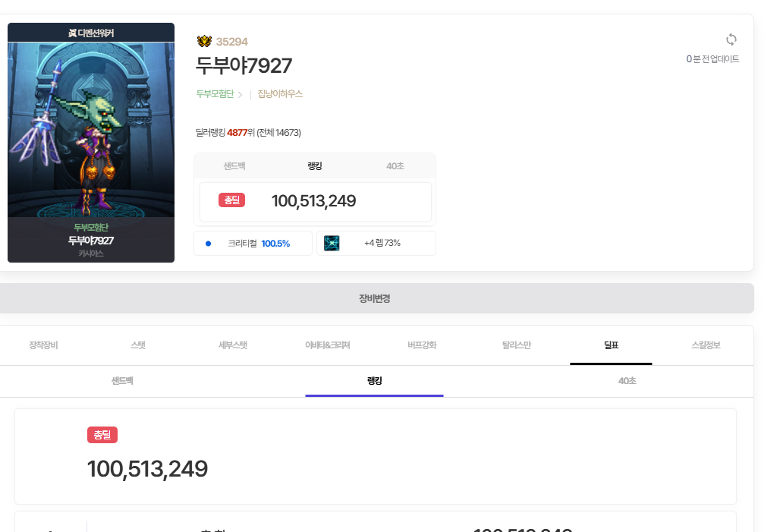
Task: Expand the 두부모험단 adventure link chevron
Action: pyautogui.click(x=240, y=95)
